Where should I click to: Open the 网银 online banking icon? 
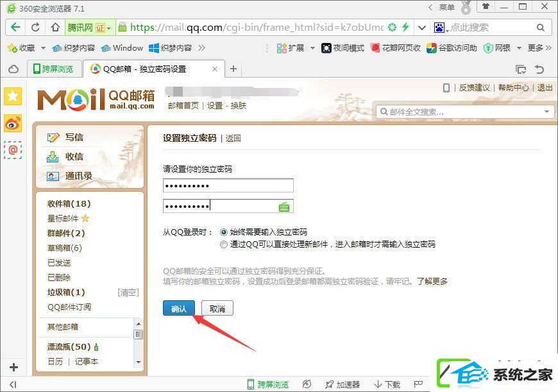point(488,47)
